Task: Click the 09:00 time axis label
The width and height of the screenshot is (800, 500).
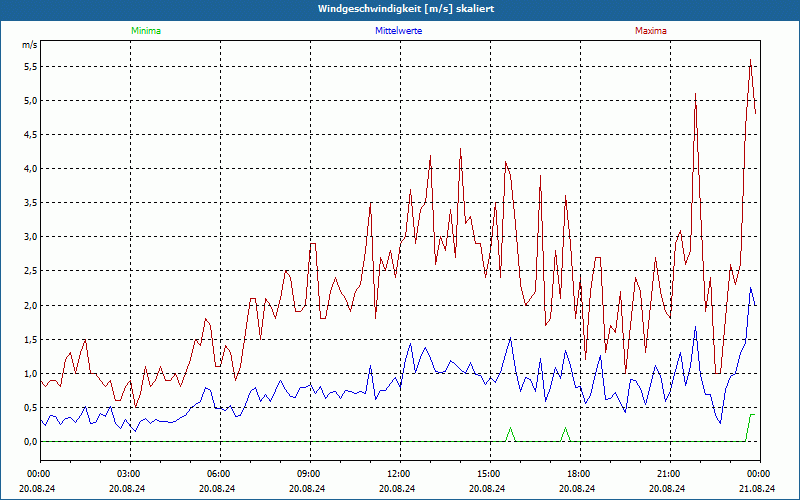Action: click(x=308, y=474)
